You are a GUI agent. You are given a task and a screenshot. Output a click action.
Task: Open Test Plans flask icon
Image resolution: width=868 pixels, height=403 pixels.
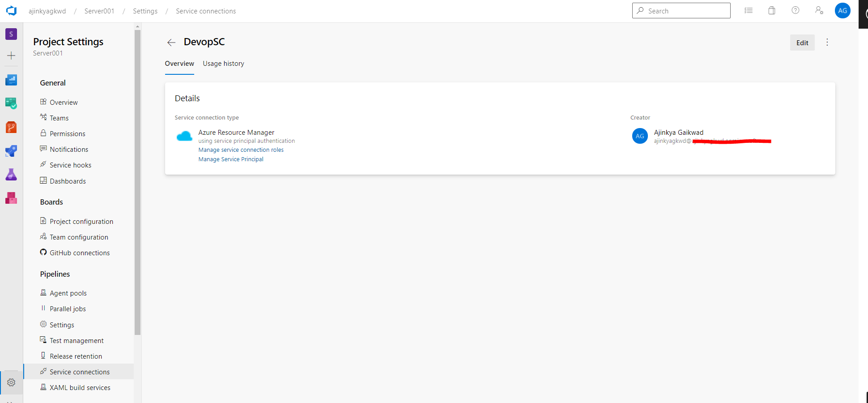(11, 175)
